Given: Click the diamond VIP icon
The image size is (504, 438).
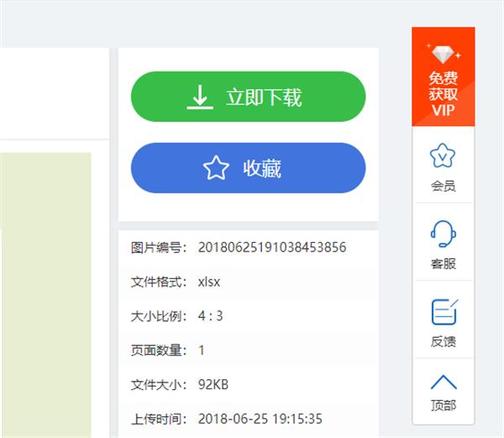Looking at the screenshot, I should pos(444,53).
